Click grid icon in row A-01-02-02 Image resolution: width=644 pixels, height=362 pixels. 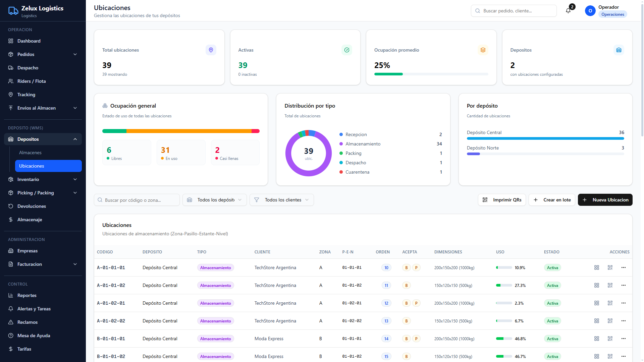click(x=597, y=321)
